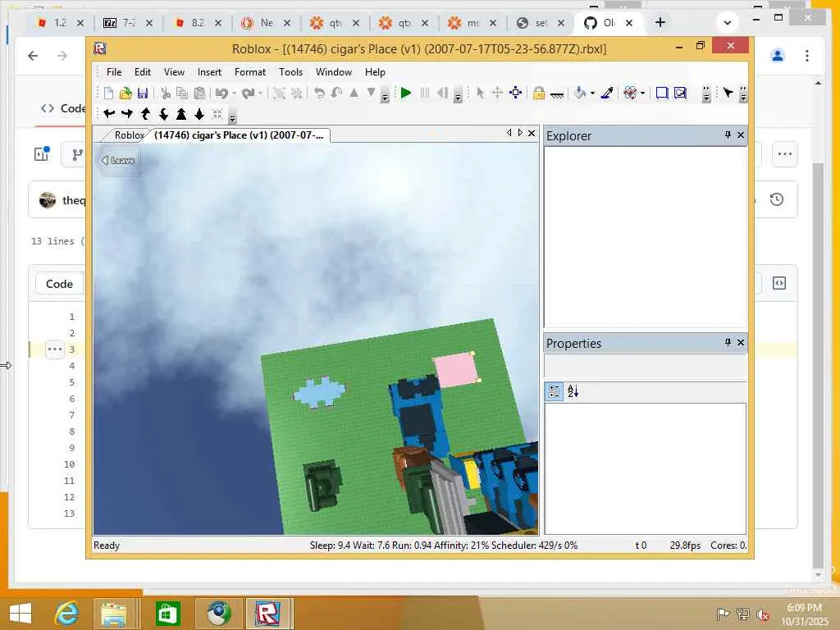
Task: Open the Help menu
Action: 375,72
